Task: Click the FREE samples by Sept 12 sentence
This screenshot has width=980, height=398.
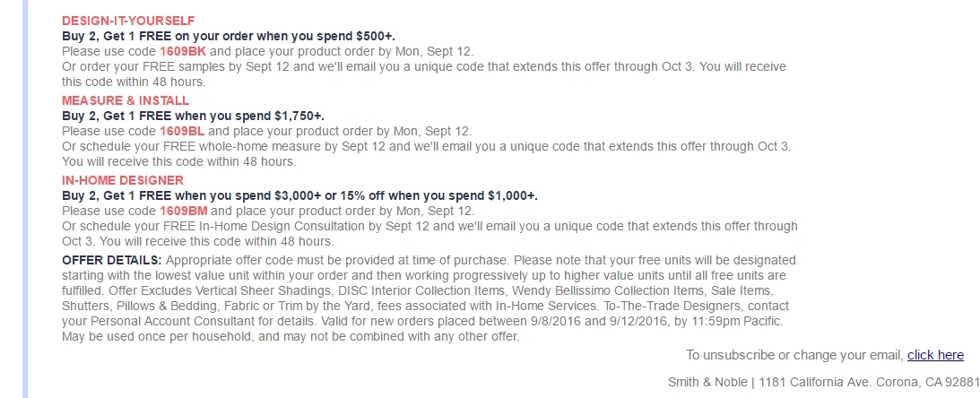Action: (x=424, y=74)
